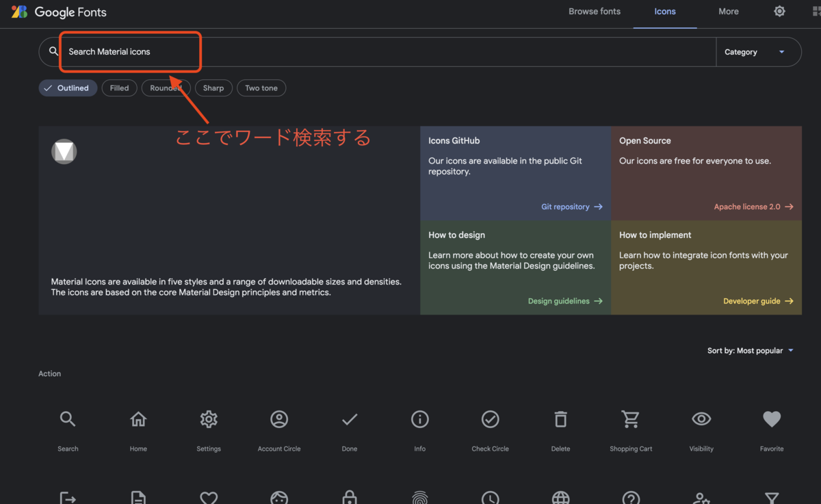Image resolution: width=821 pixels, height=504 pixels.
Task: Select the Icons tab
Action: click(664, 11)
